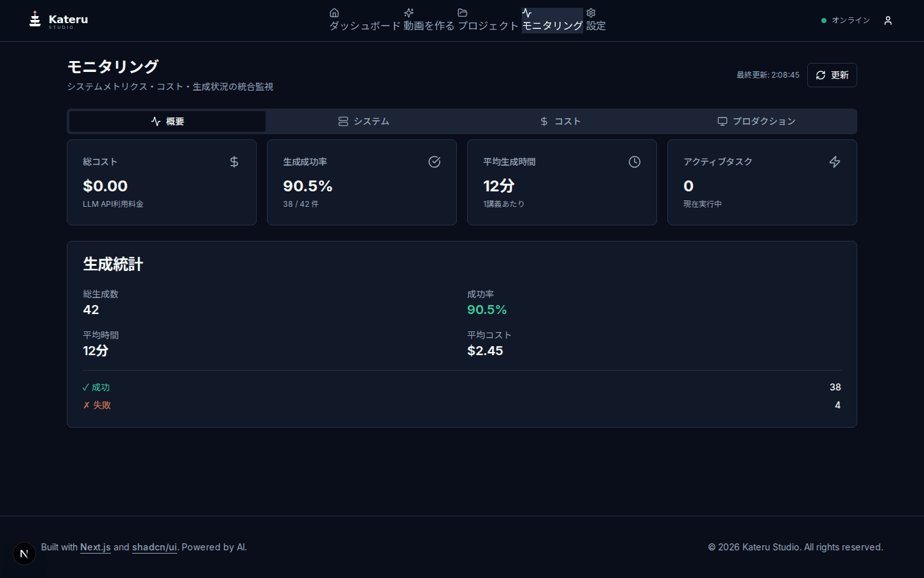This screenshot has width=924, height=578.
Task: Click the オンライン status text
Action: (851, 21)
